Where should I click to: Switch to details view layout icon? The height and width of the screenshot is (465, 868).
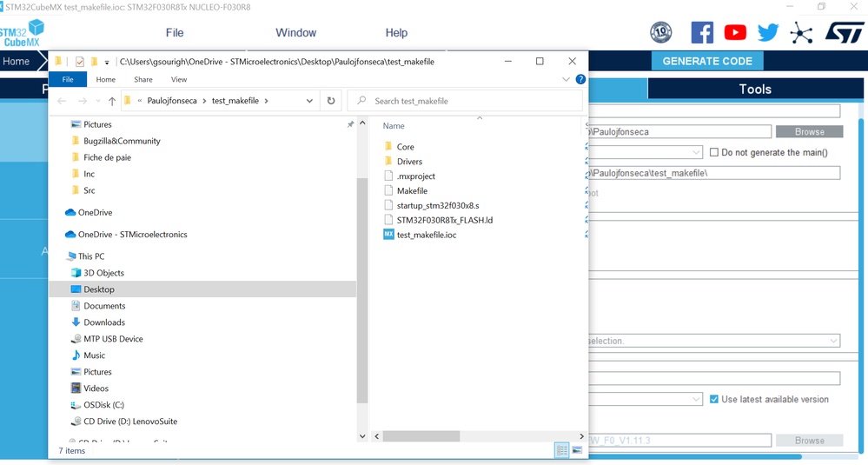561,450
